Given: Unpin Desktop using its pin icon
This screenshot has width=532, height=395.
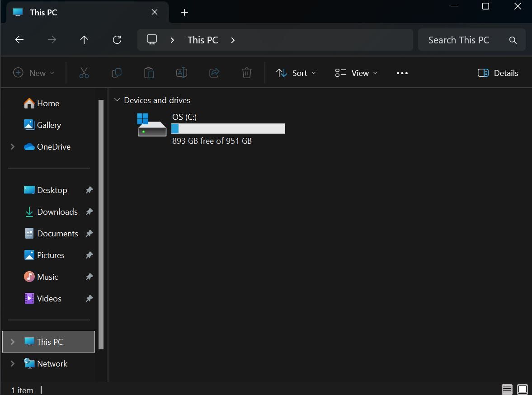Looking at the screenshot, I should (x=89, y=190).
